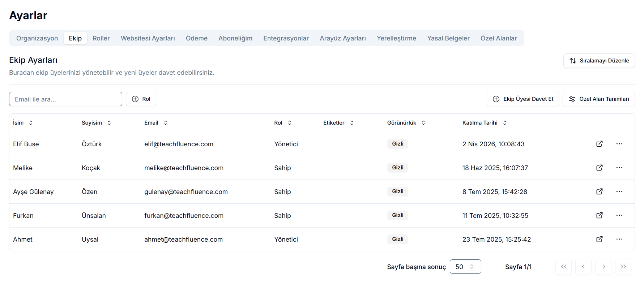
Task: Switch to Roller tab
Action: [x=101, y=38]
